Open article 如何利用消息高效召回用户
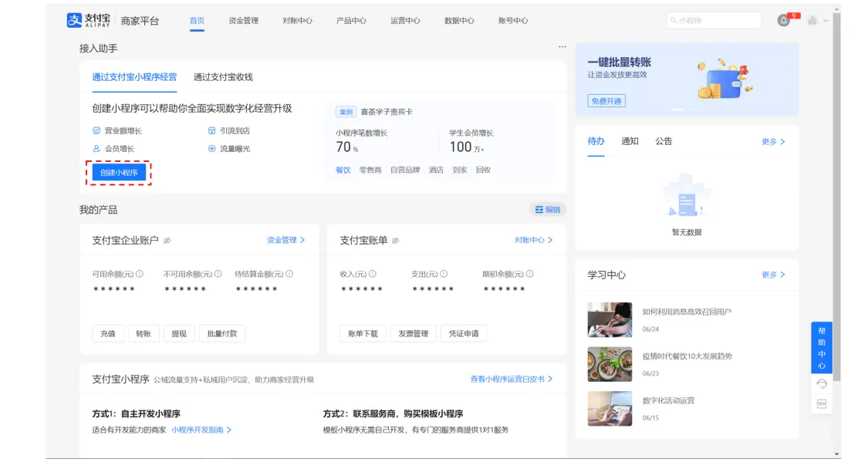Image resolution: width=868 pixels, height=462 pixels. pos(687,312)
